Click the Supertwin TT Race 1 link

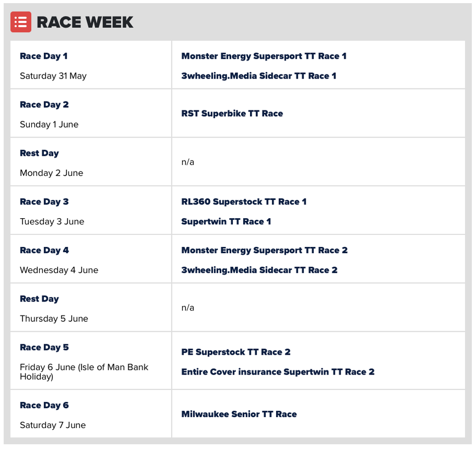pos(226,222)
